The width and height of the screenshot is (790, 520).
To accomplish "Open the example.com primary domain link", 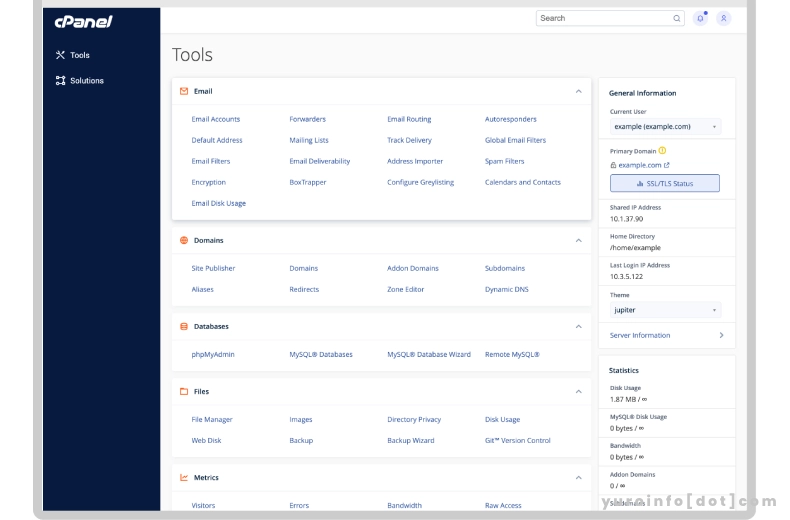I will click(640, 165).
